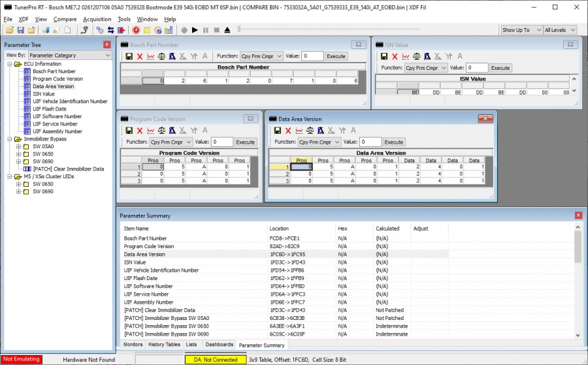Click the Not Emulating status indicator
This screenshot has width=588, height=365.
22,359
